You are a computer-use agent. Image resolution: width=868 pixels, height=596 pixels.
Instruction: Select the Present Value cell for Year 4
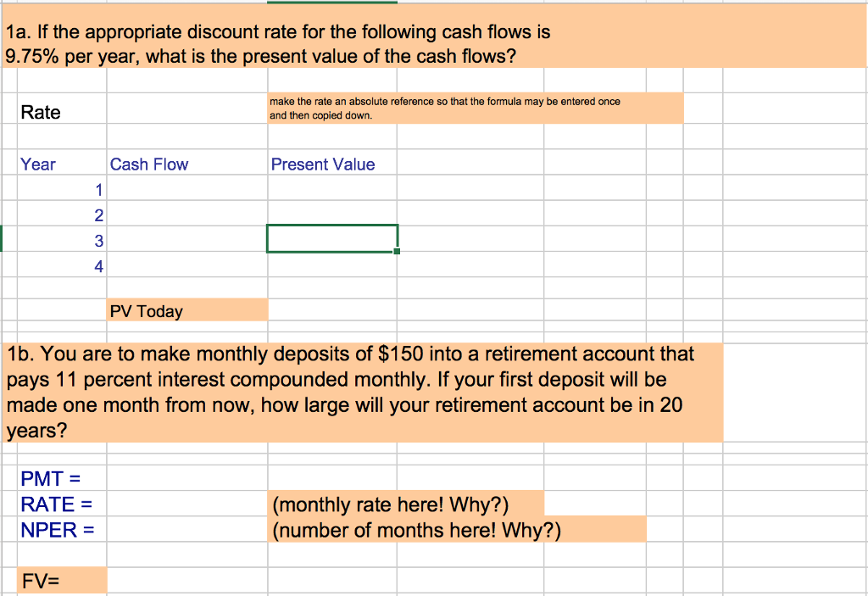pyautogui.click(x=331, y=265)
